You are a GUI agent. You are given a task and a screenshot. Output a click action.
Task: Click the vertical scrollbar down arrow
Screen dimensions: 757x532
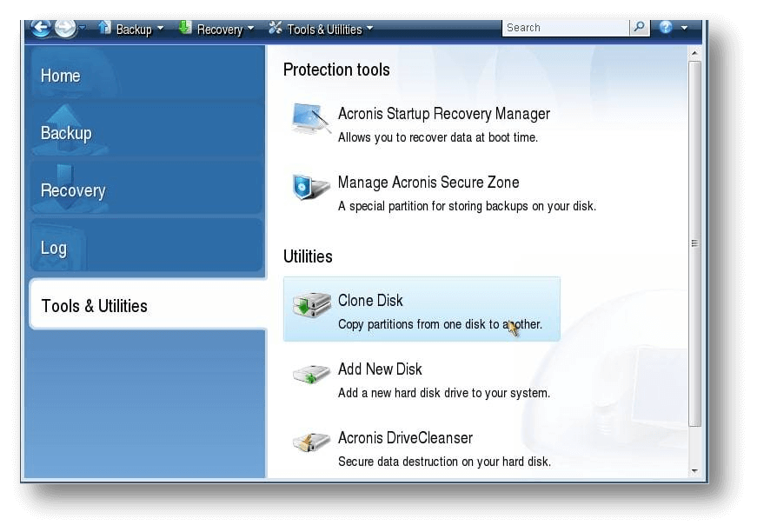tap(694, 470)
